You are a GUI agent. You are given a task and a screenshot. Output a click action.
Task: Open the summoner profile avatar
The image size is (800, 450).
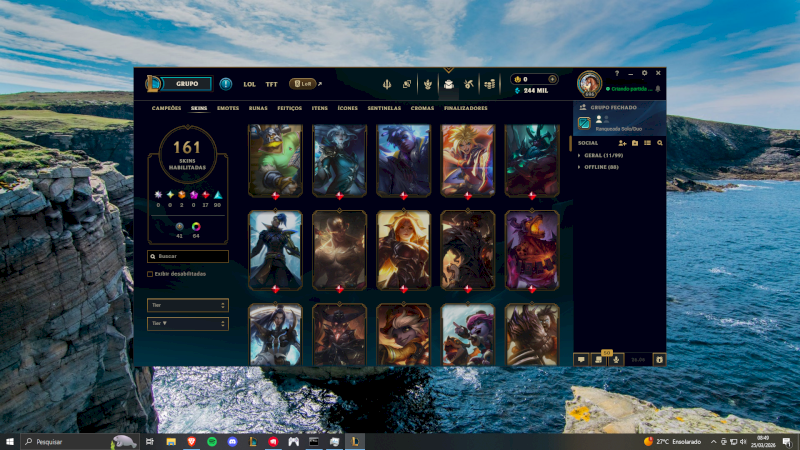[589, 83]
